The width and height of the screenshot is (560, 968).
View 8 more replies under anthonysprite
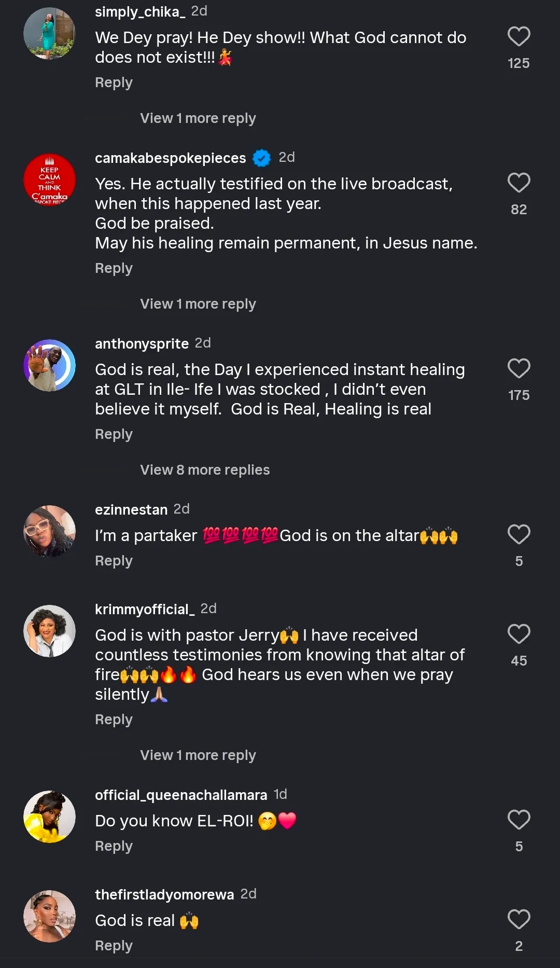click(205, 470)
